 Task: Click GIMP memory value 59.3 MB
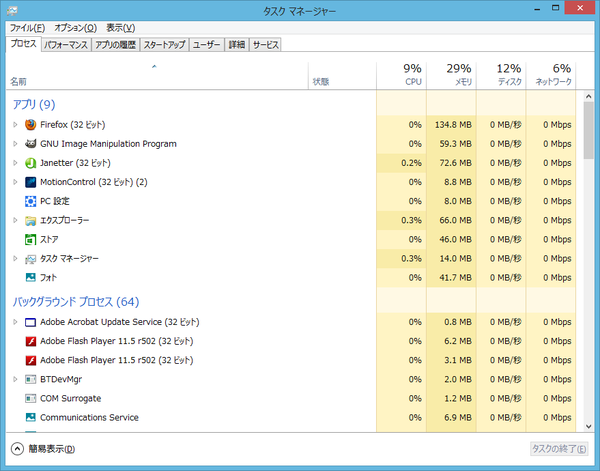coord(455,144)
